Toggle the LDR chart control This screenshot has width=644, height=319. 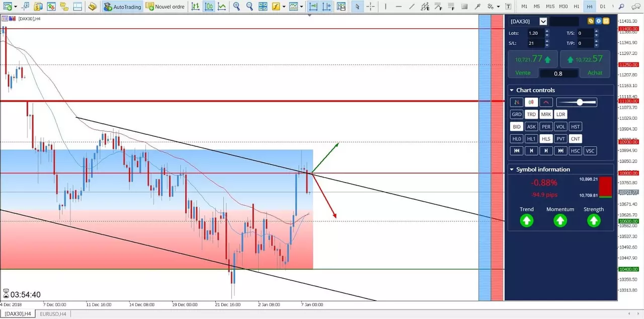pyautogui.click(x=561, y=114)
